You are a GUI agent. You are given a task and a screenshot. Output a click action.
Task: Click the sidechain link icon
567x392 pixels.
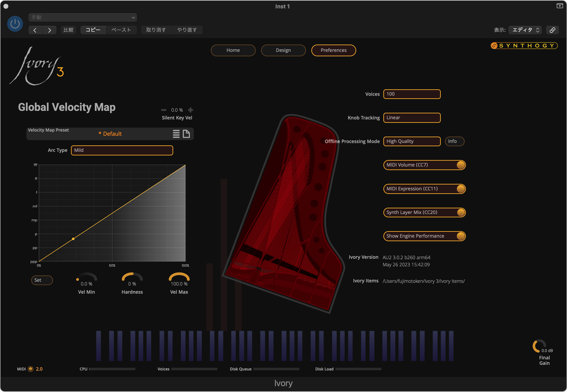click(552, 30)
